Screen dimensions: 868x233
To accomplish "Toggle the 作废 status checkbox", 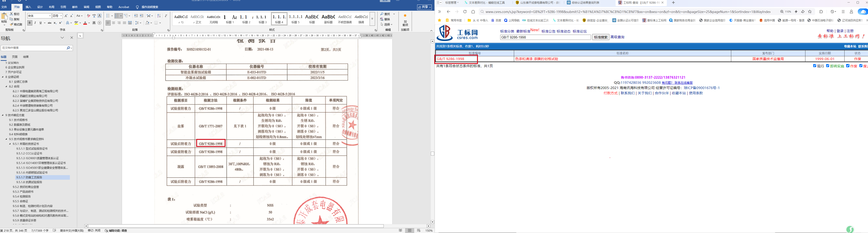I will tap(848, 66).
